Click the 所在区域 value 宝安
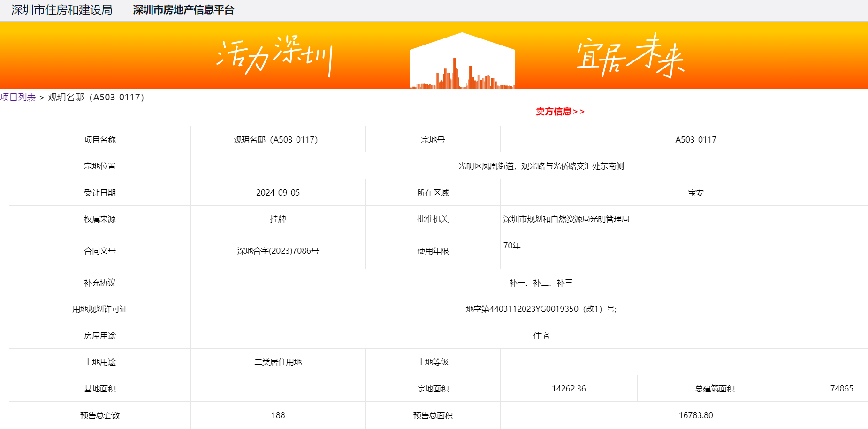868x429 pixels. [x=695, y=193]
